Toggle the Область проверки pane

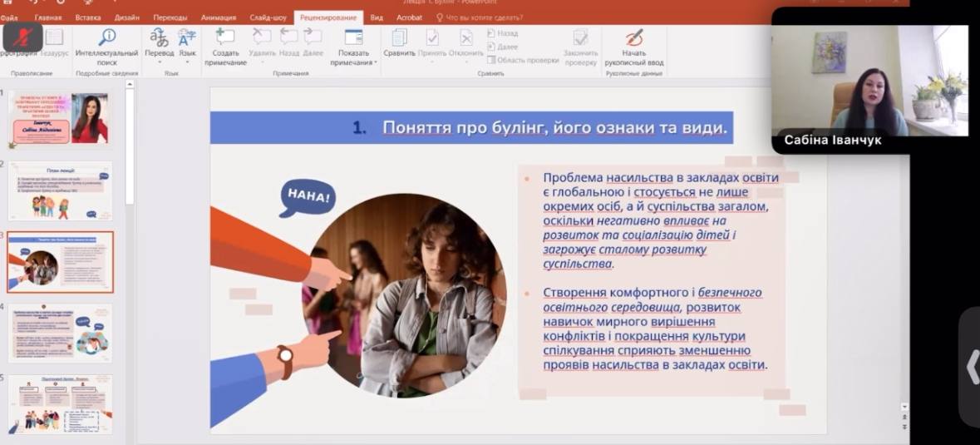[x=522, y=60]
